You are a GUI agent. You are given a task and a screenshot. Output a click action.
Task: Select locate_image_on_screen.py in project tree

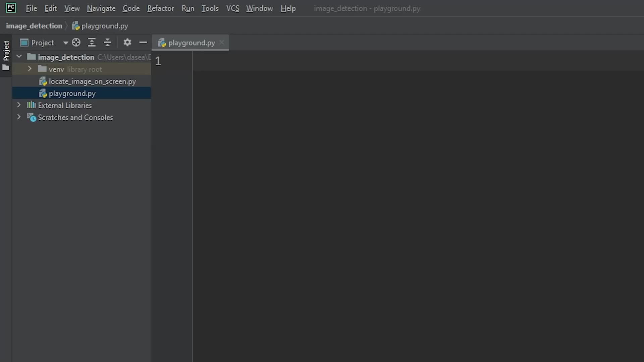point(92,81)
